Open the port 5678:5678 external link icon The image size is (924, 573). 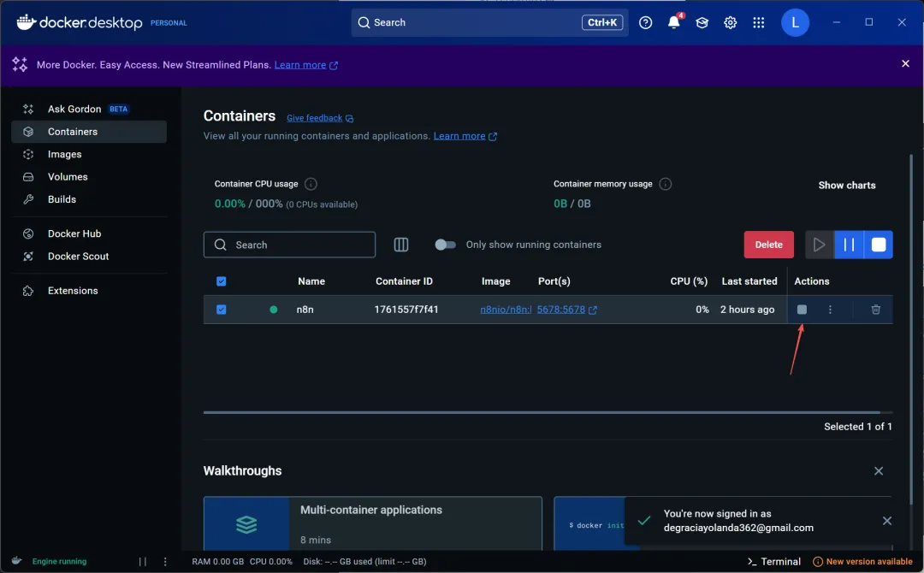pos(593,310)
